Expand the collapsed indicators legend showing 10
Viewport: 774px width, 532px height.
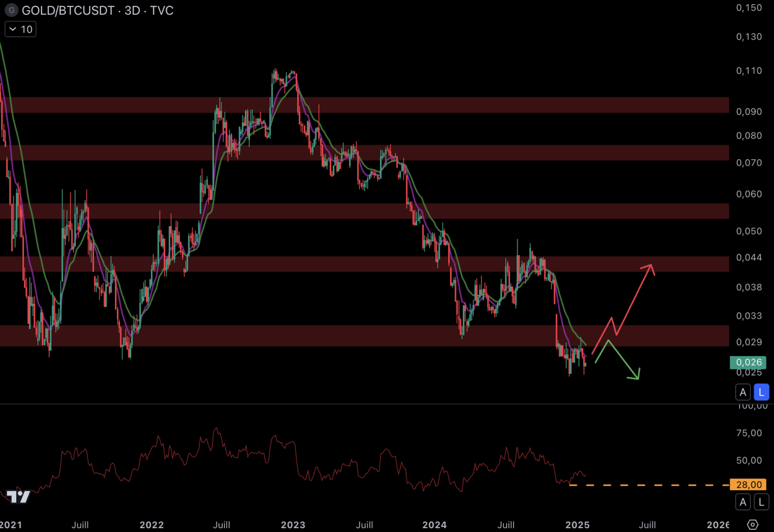(21, 30)
